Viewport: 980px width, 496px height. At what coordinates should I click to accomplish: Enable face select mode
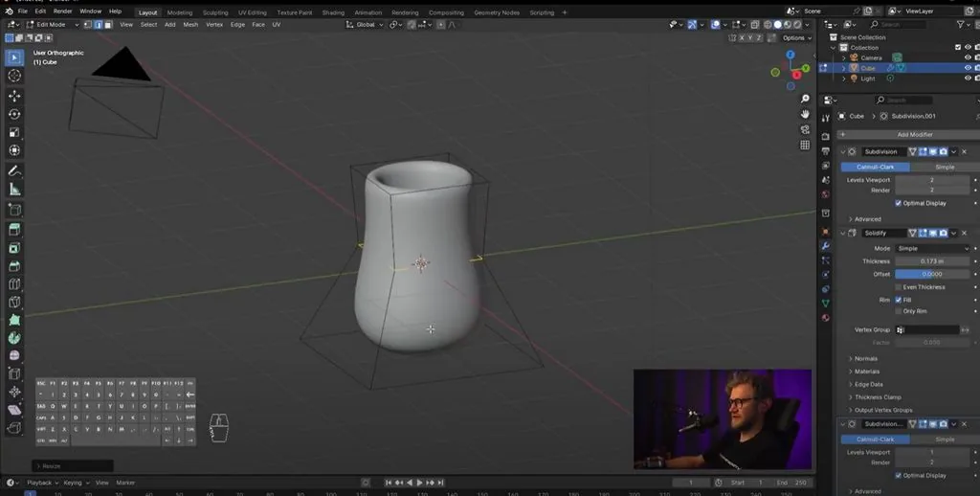pyautogui.click(x=108, y=24)
